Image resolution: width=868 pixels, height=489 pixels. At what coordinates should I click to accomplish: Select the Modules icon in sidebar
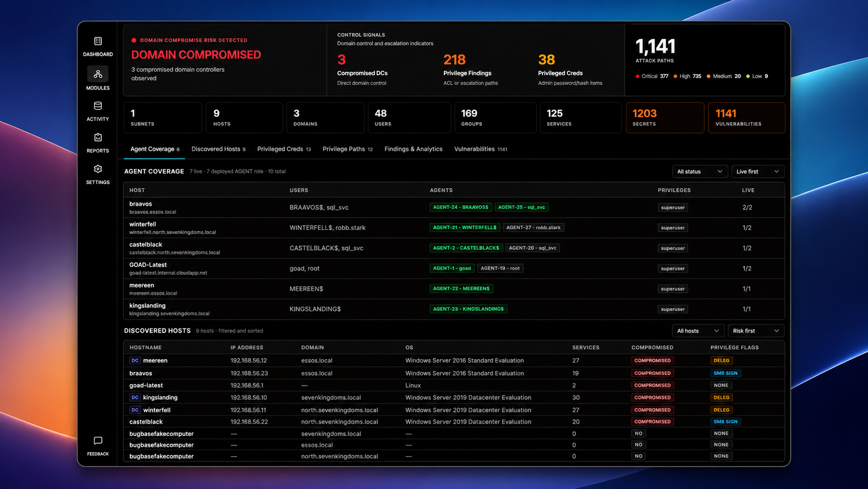tap(98, 74)
